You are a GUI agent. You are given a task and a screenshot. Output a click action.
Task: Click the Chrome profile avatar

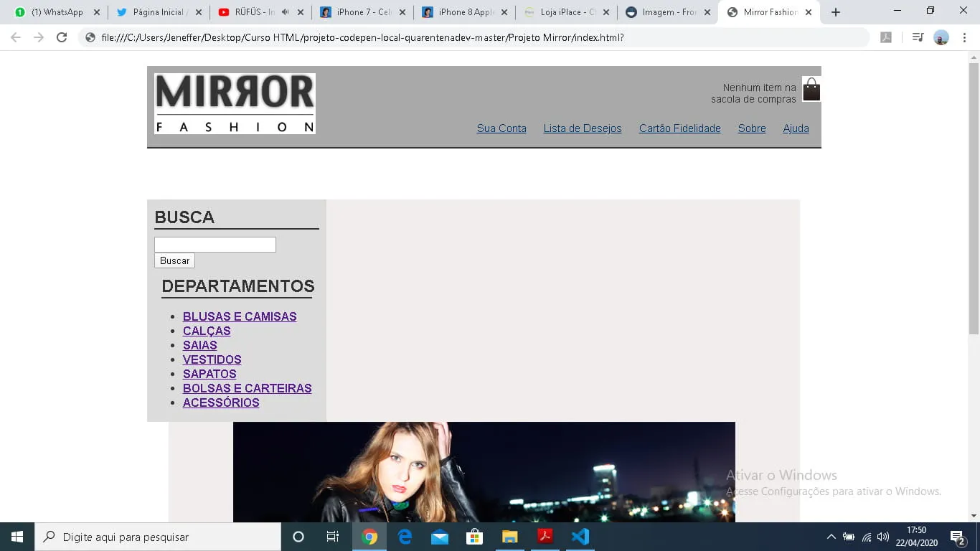click(x=941, y=37)
